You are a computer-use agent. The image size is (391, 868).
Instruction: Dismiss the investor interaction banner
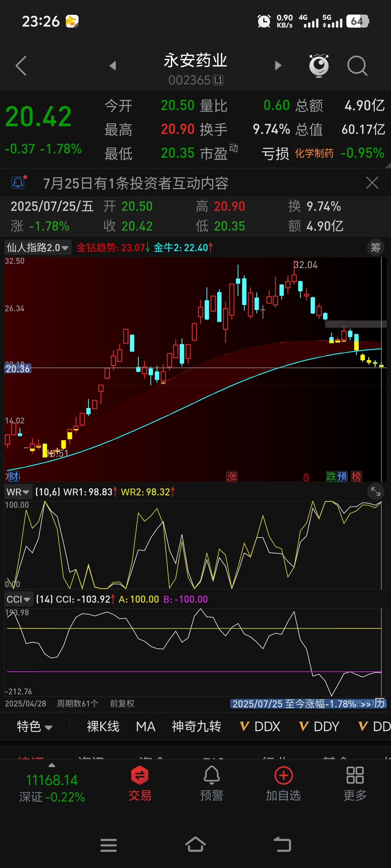(x=372, y=183)
